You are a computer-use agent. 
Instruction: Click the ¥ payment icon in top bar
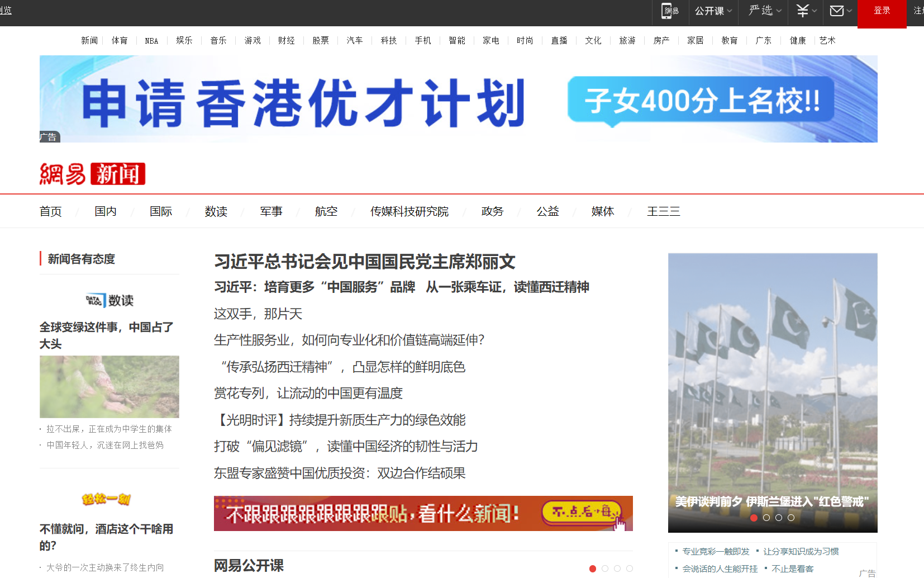click(x=803, y=10)
